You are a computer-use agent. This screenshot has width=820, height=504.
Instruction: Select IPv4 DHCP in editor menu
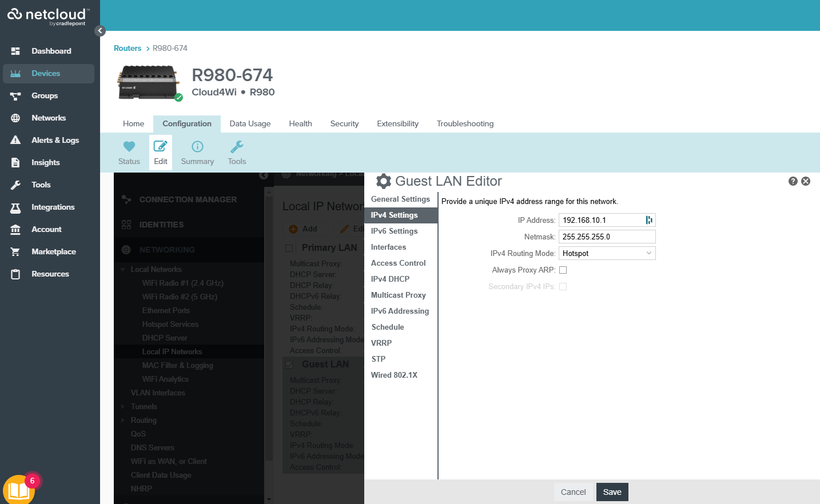click(390, 279)
